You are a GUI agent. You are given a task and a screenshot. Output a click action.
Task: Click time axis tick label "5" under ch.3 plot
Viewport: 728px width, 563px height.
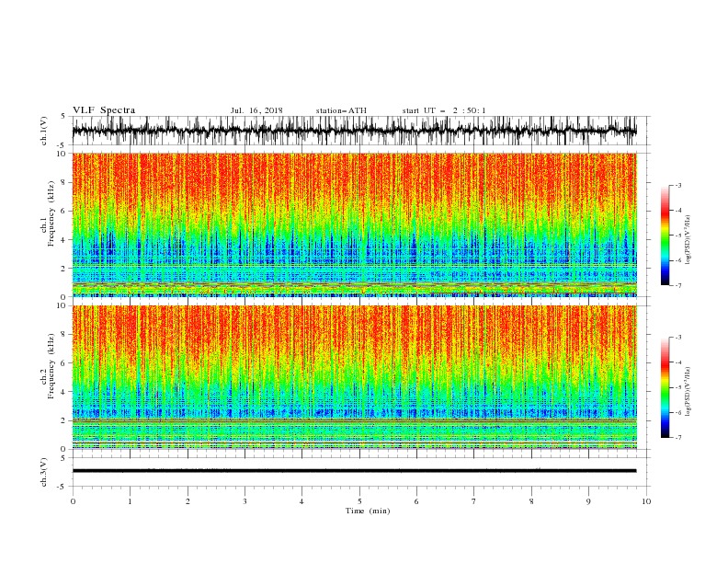point(359,501)
